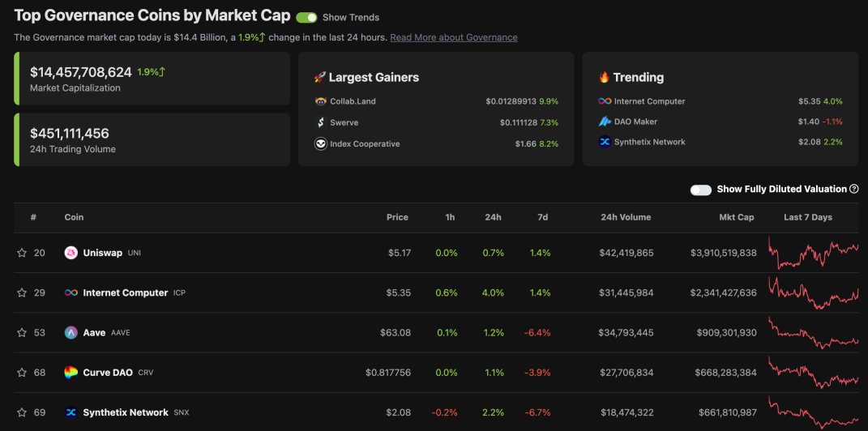Click the $14,457,708,624 market cap value
Image resolution: width=868 pixels, height=431 pixels.
coord(81,72)
